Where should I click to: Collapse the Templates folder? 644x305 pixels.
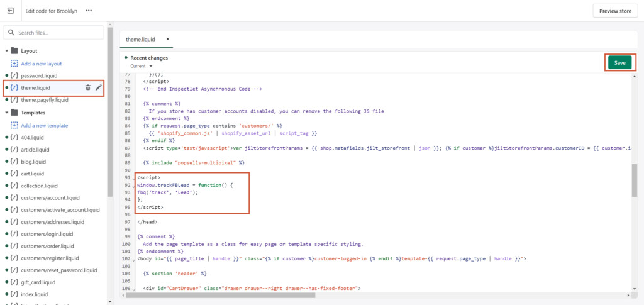(x=6, y=113)
